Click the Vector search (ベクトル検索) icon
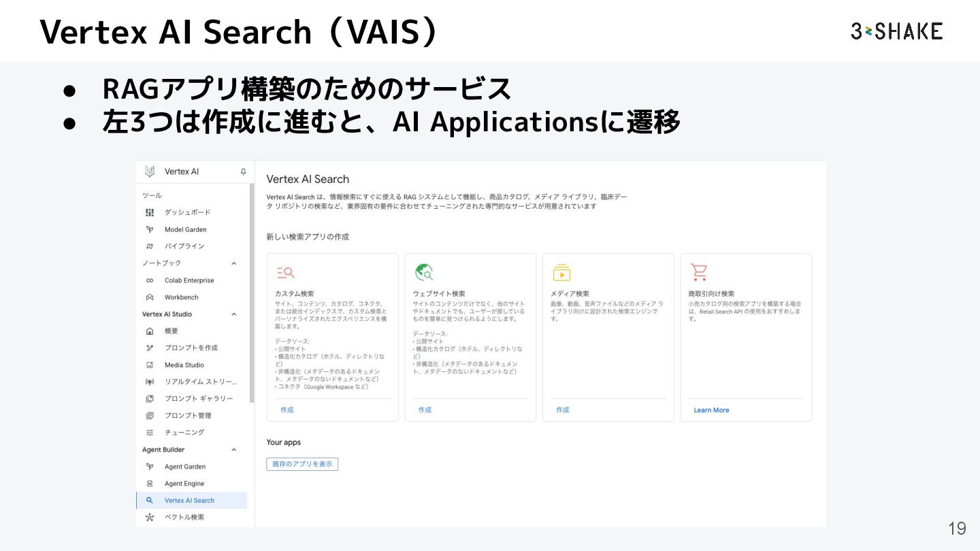980x551 pixels. [150, 518]
